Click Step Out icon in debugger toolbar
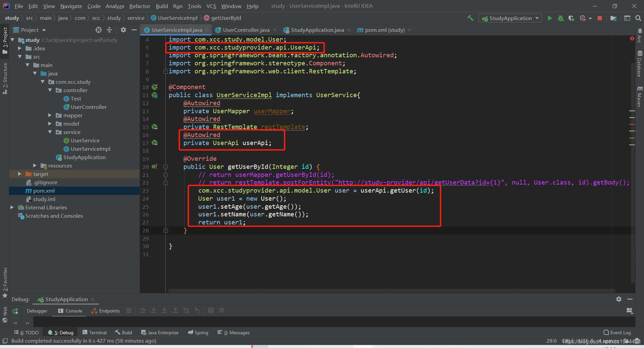The image size is (644, 348). click(175, 310)
